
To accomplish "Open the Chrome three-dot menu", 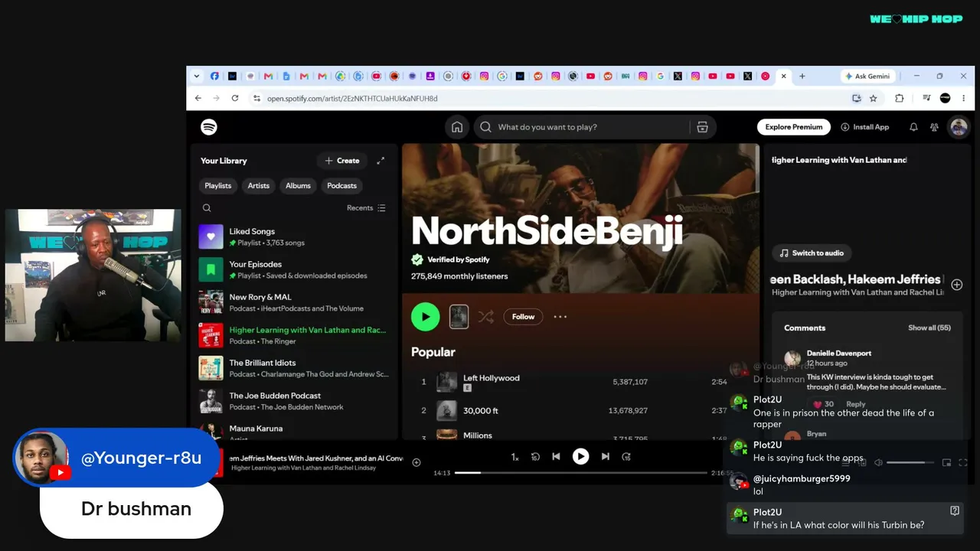I will click(x=964, y=98).
